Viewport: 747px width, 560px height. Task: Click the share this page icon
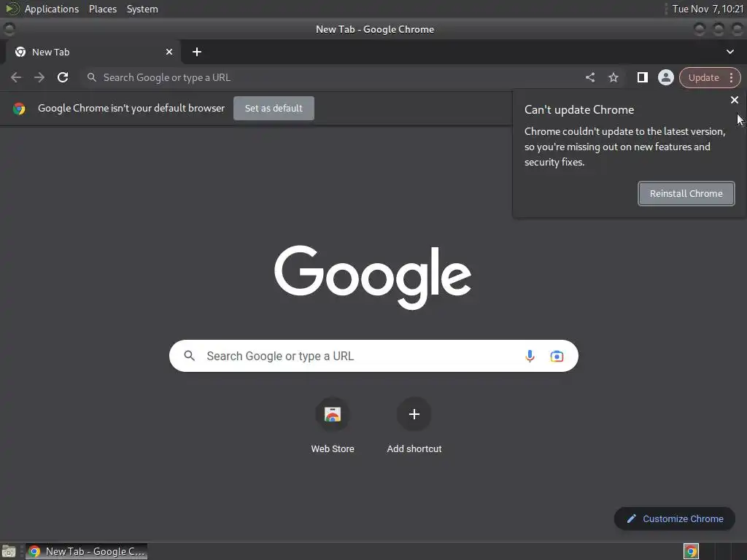click(589, 77)
